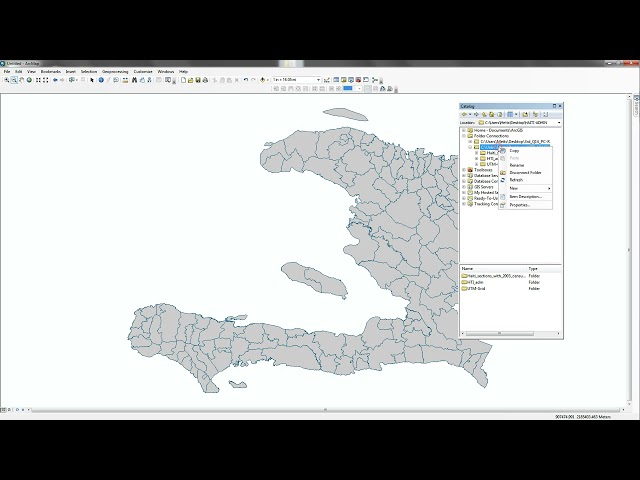This screenshot has width=640, height=480.
Task: Expand the GIS Servers node
Action: point(464,187)
